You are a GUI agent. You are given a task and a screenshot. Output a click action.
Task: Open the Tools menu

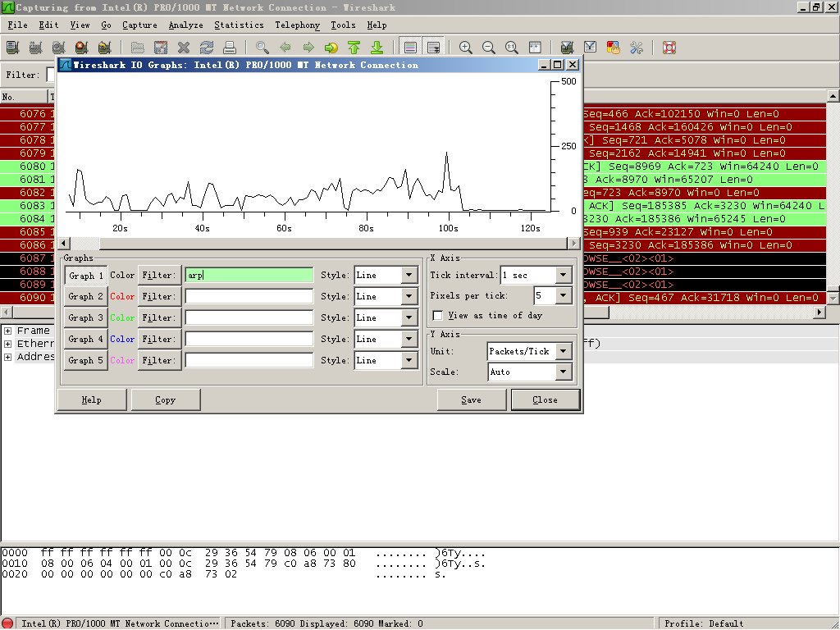(x=343, y=25)
